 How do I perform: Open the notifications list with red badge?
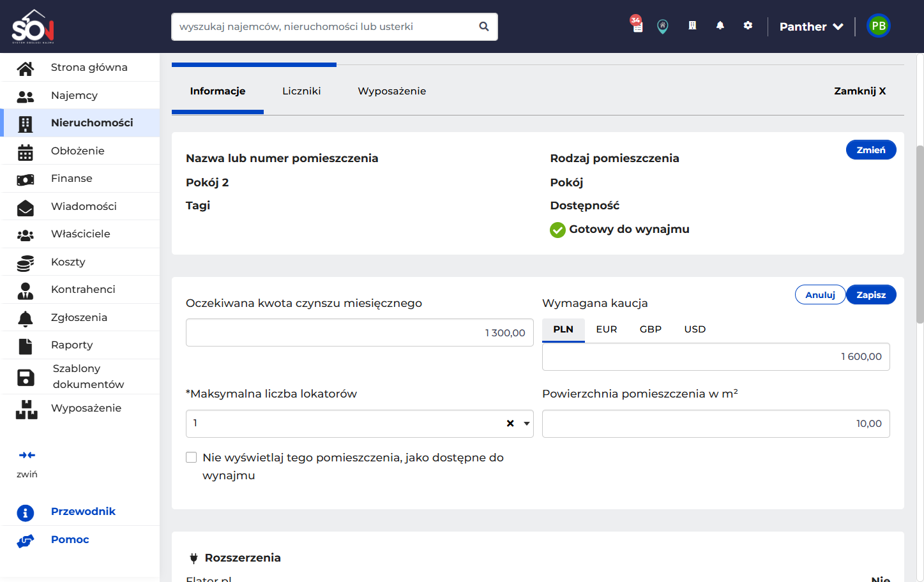pyautogui.click(x=637, y=25)
